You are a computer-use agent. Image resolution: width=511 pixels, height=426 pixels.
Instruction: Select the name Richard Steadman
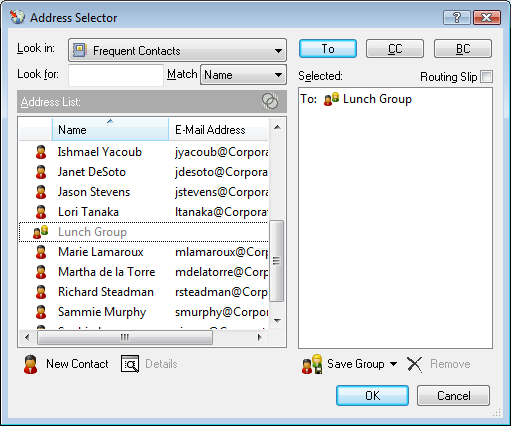click(106, 292)
